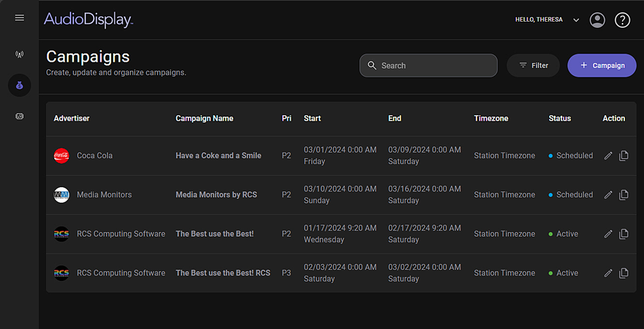Click the 01/17/2024 9:20 AM start date
644x329 pixels.
pos(340,228)
